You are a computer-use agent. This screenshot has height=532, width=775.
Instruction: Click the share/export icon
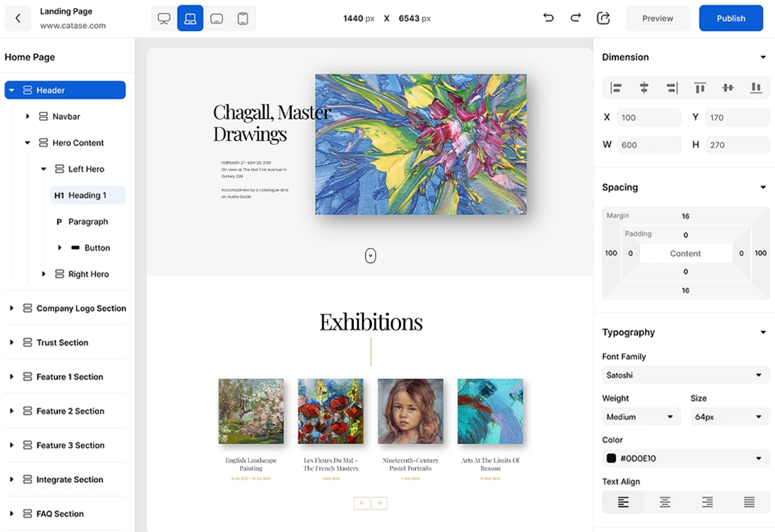[x=603, y=18]
